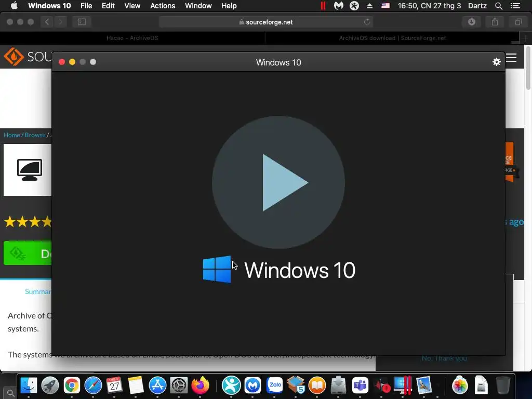
Task: Open Spotlight search in menu bar
Action: (498, 6)
